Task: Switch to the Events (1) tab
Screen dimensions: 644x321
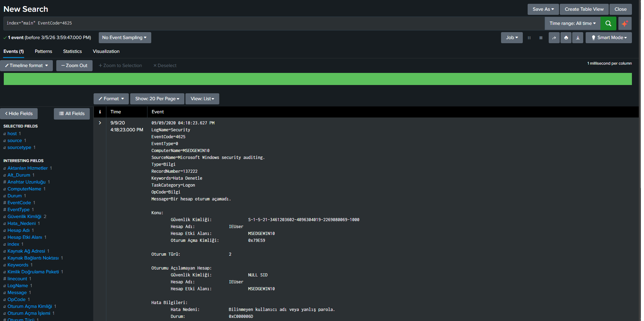Action: pos(13,51)
